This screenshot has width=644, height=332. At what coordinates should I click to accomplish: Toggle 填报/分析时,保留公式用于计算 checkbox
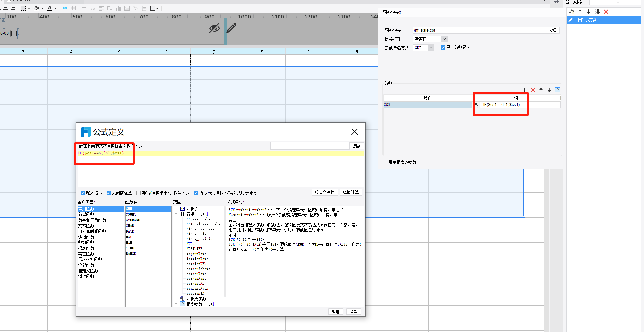click(196, 193)
